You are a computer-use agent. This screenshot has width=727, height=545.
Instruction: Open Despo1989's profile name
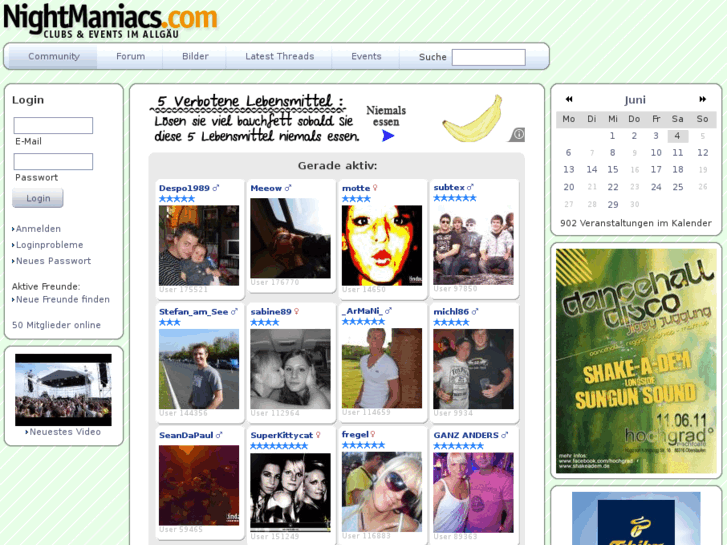click(184, 188)
